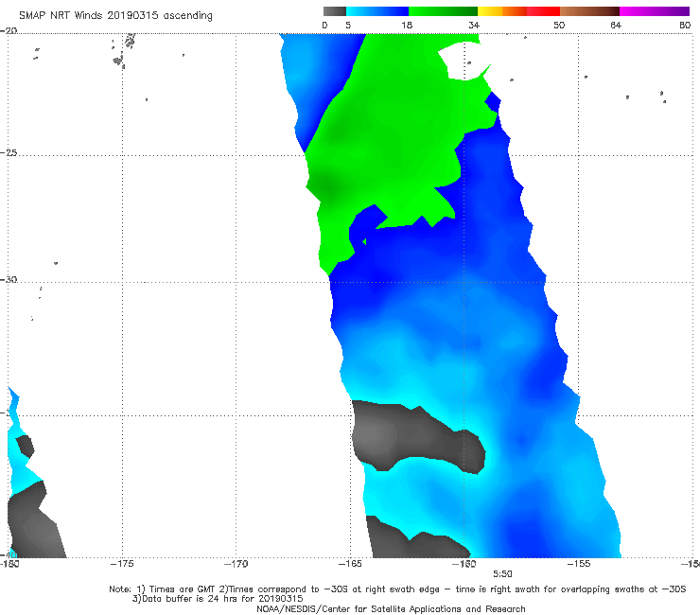This screenshot has width=700, height=615.
Task: Click the color bar label '18'
Action: [407, 25]
